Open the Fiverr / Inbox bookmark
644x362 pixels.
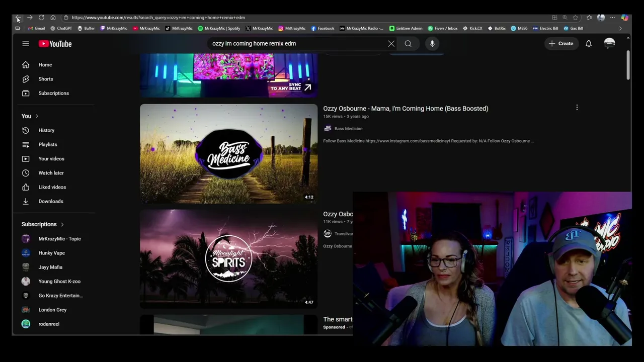click(x=443, y=29)
